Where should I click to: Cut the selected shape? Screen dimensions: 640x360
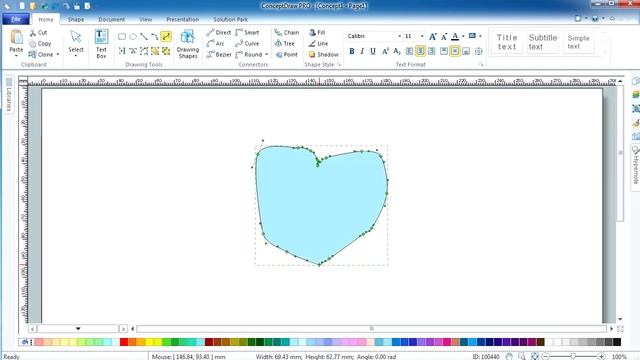point(38,33)
